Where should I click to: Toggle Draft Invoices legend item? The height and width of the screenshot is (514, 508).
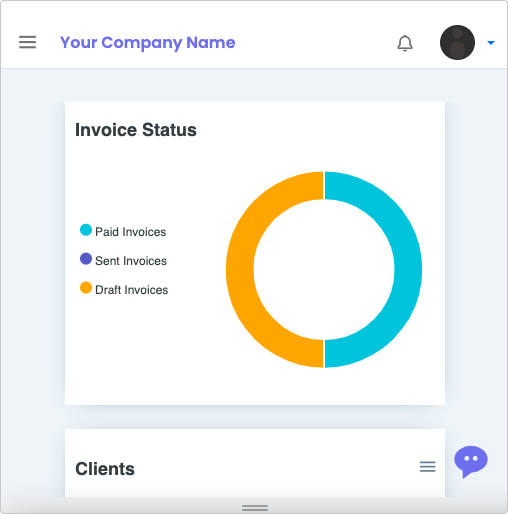[124, 289]
